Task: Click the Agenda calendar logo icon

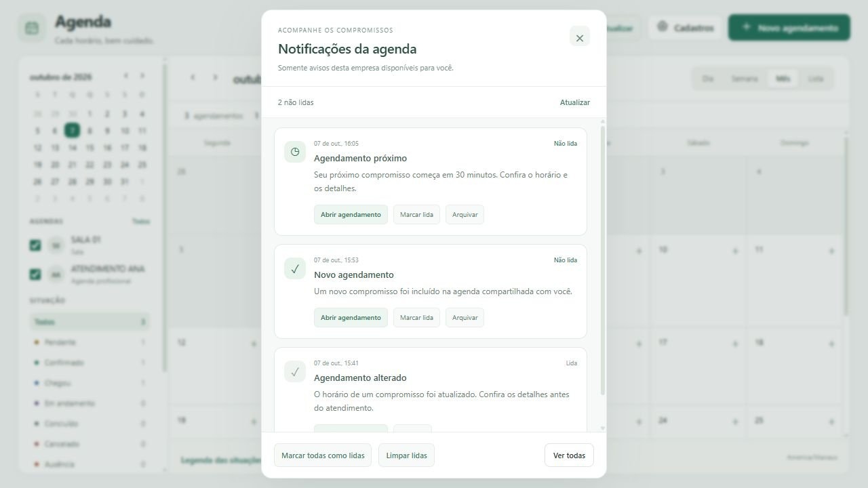Action: [x=32, y=28]
